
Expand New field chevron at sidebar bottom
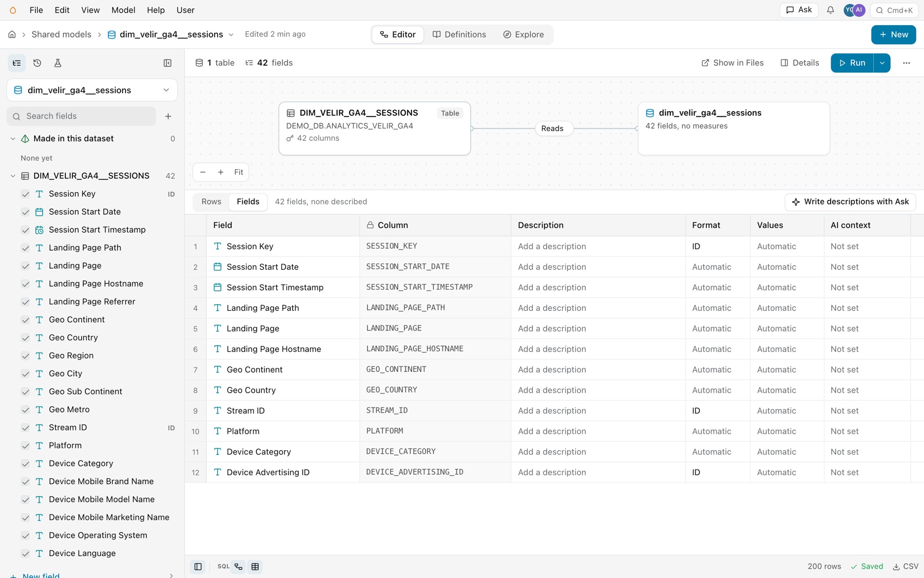click(171, 575)
